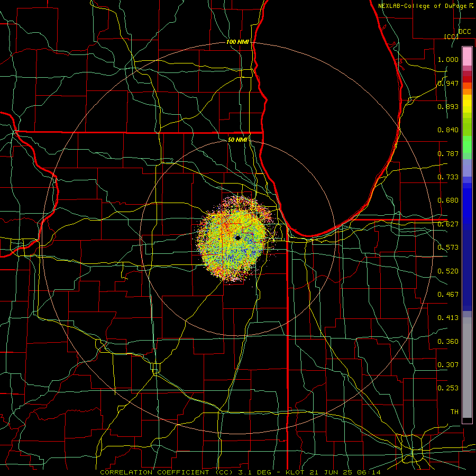Viewport: 476px width, 476px height.
Task: Click the 0.467 scale value
Action: tap(448, 295)
